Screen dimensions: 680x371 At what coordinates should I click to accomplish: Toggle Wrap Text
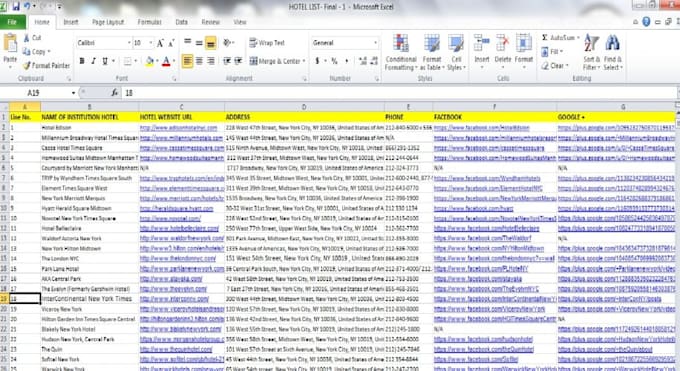(x=267, y=43)
